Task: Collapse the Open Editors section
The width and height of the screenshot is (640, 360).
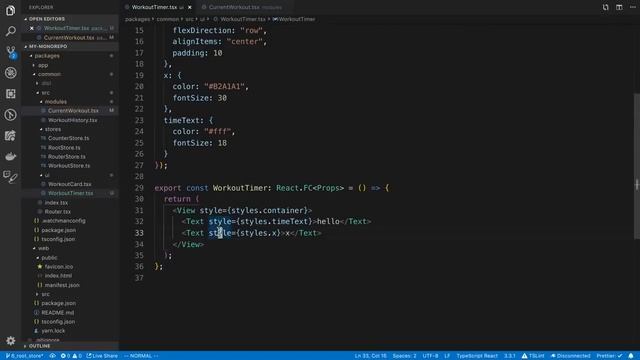Action: 47,19
